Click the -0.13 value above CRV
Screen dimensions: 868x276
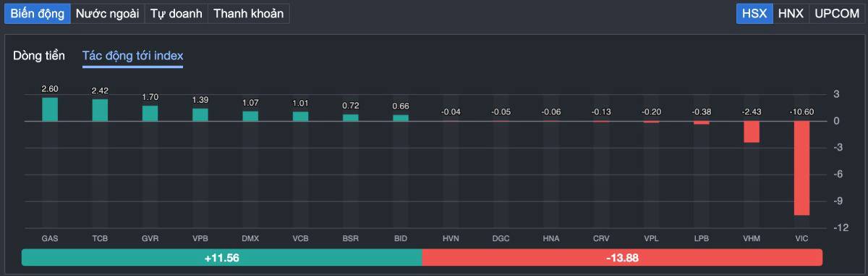[x=601, y=112]
